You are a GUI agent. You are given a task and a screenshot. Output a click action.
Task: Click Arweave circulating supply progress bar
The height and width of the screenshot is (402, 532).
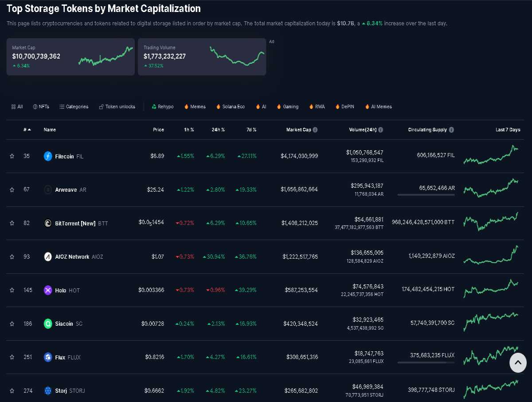(x=426, y=195)
